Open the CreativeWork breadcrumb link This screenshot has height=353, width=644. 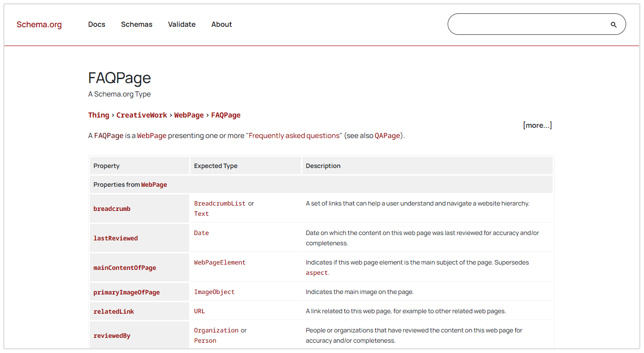[x=141, y=115]
